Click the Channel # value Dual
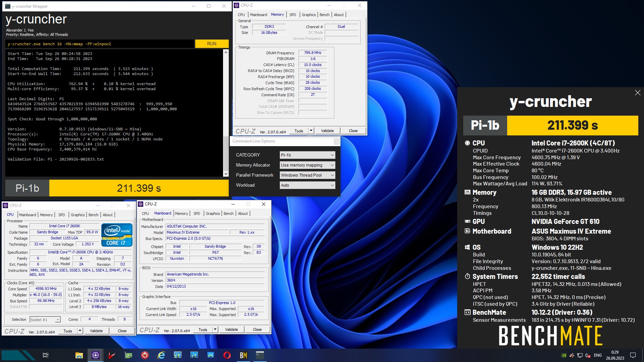644x362 pixels. tap(341, 26)
